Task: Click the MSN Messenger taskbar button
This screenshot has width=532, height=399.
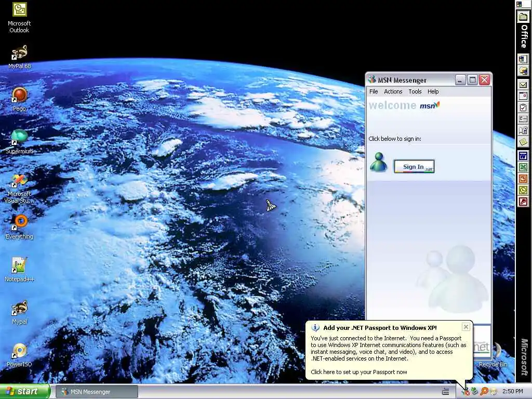Action: click(97, 392)
